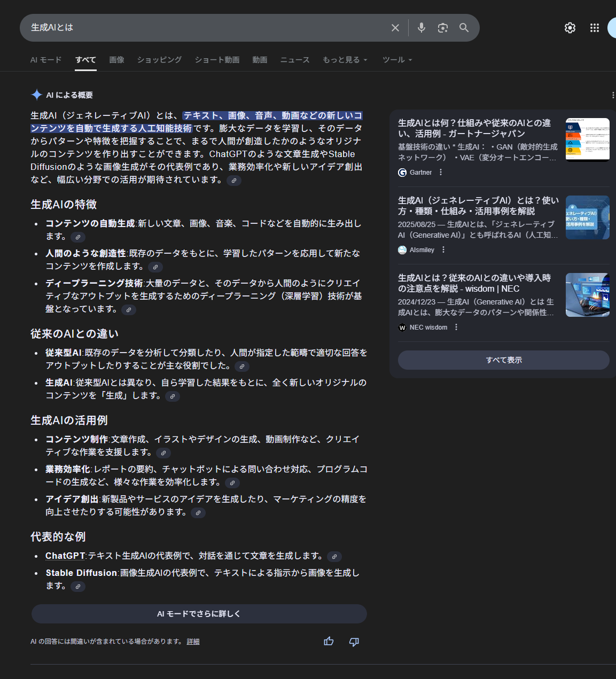This screenshot has height=679, width=616.
Task: Start voice search with the microphone icon
Action: (x=422, y=28)
